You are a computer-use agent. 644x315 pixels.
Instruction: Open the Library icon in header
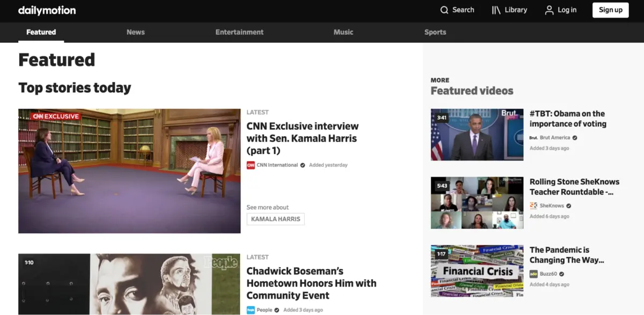click(x=496, y=10)
